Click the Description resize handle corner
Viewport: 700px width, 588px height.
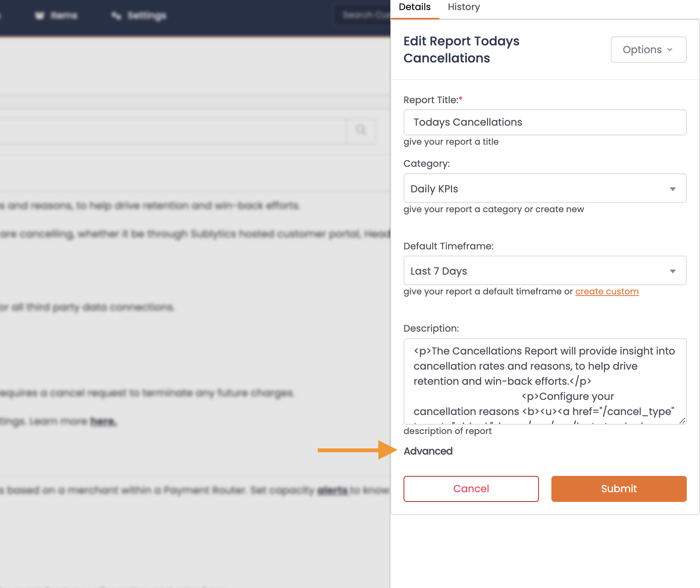(x=682, y=420)
